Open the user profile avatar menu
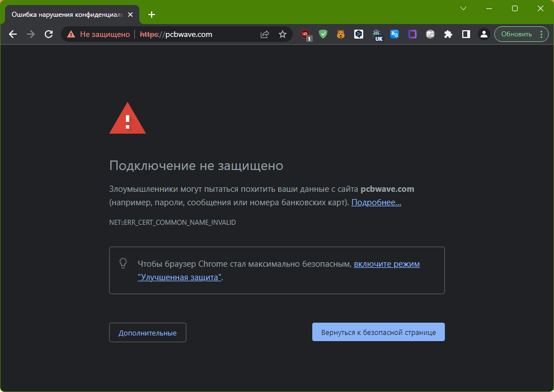554x392 pixels. 483,34
